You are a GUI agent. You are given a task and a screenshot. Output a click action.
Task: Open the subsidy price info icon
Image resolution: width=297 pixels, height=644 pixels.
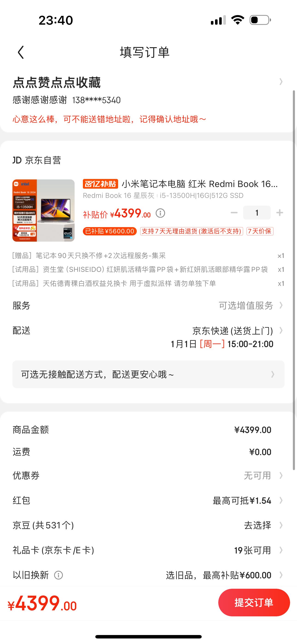point(160,213)
